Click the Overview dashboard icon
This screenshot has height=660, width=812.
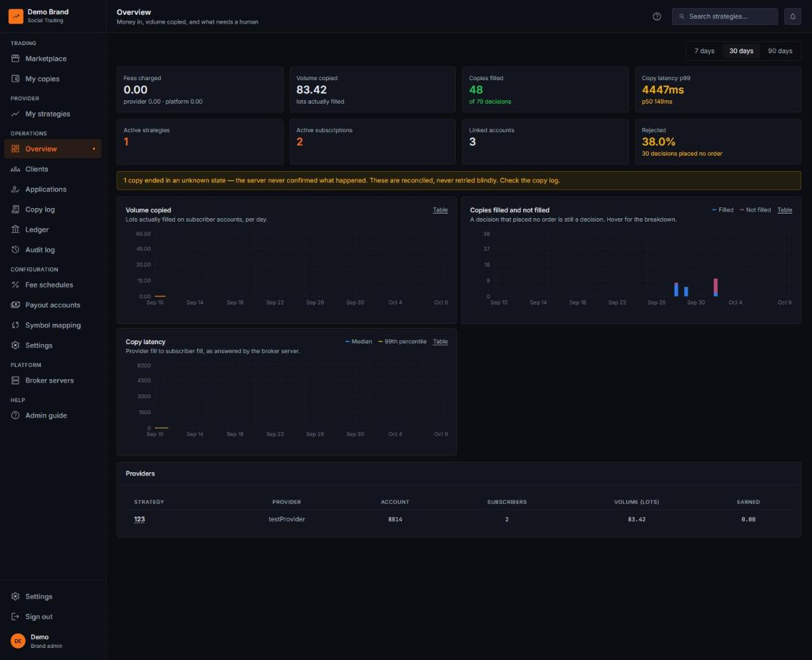15,149
